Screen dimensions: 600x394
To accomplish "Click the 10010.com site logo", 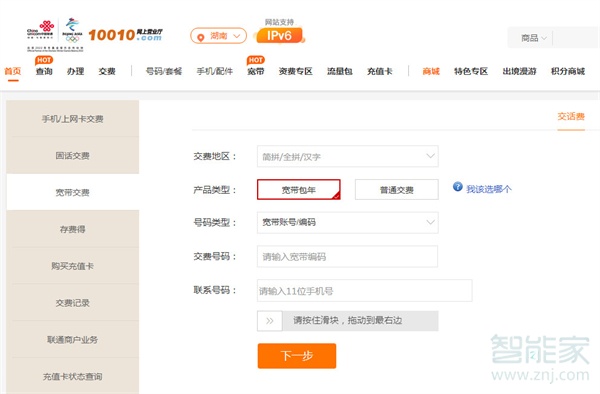I will click(x=126, y=35).
